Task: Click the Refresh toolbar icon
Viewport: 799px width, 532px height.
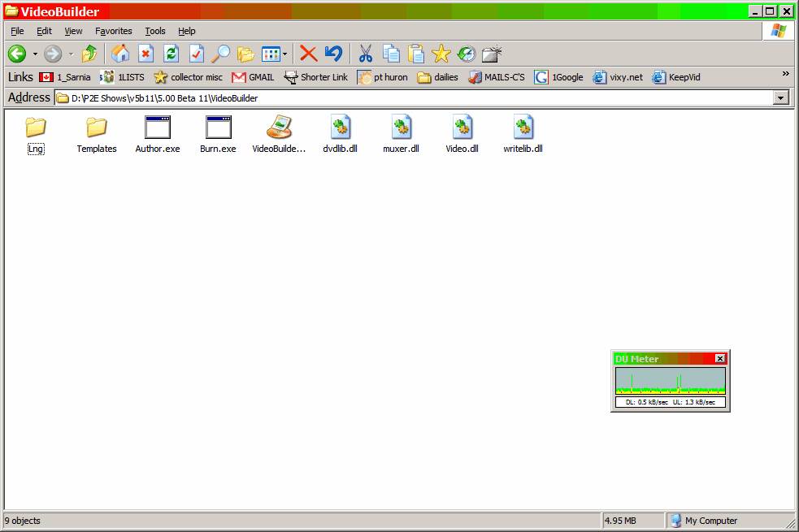Action: coord(171,54)
